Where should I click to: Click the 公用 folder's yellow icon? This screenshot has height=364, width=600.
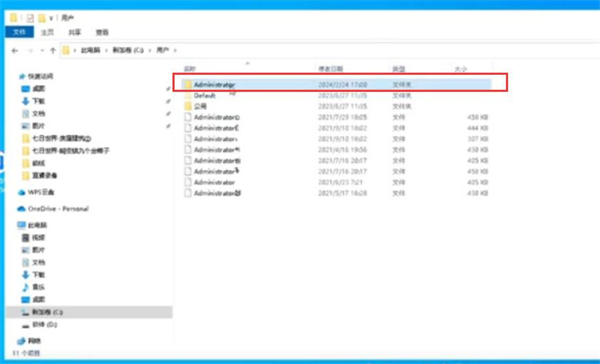[188, 106]
